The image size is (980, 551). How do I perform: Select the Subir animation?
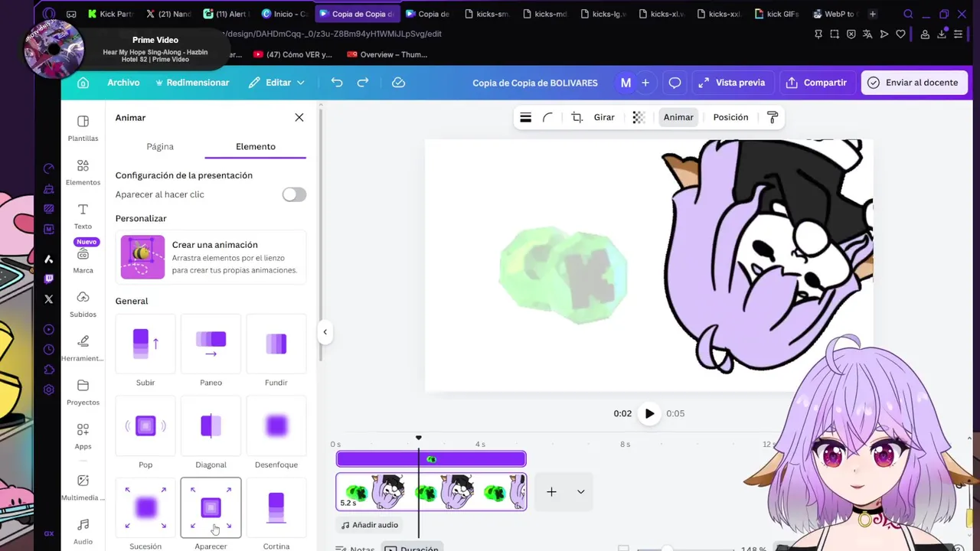145,351
